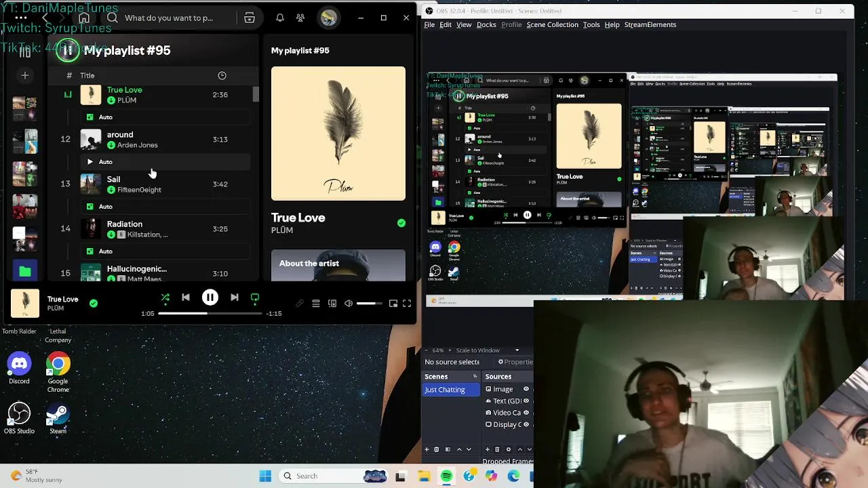Move scene up arrow in Scenes
868x488 pixels.
[x=459, y=449]
